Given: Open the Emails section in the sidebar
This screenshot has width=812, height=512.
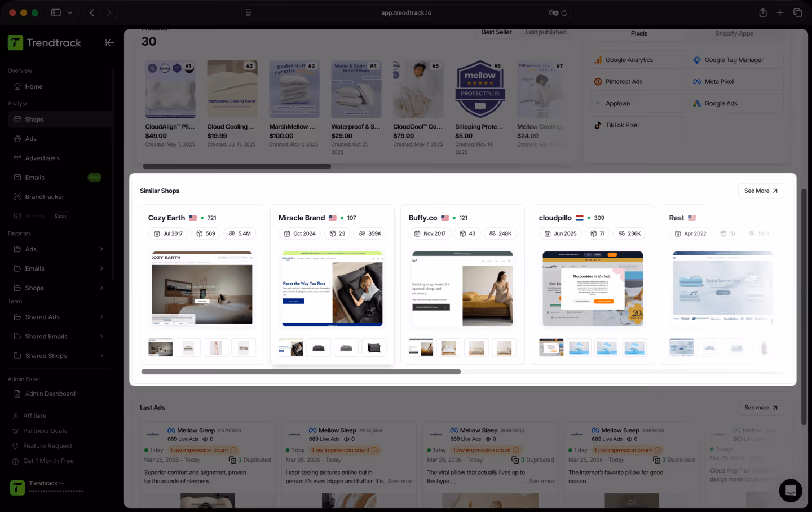Looking at the screenshot, I should pos(35,177).
